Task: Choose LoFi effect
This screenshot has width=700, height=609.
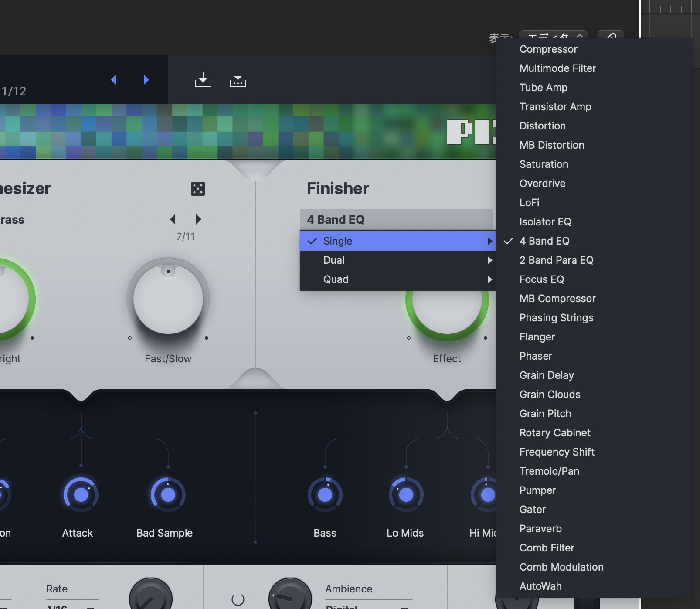Action: click(x=594, y=203)
